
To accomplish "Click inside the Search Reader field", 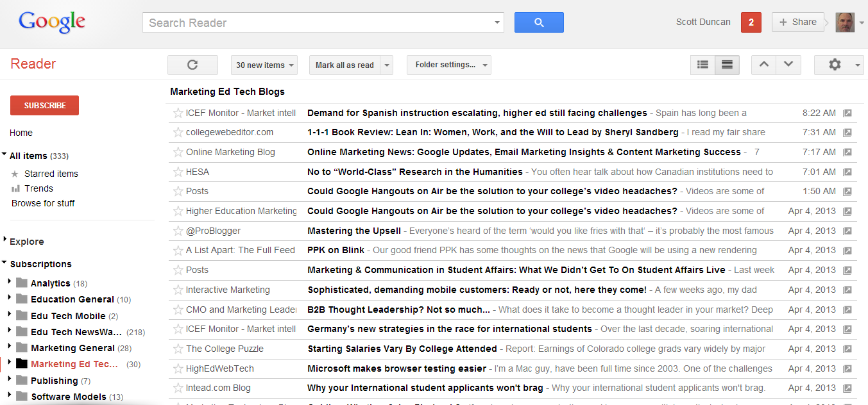I will tap(321, 22).
